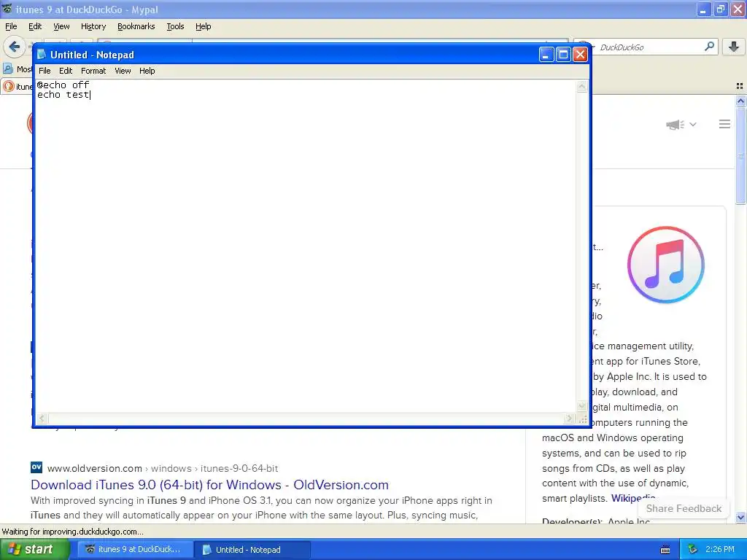This screenshot has height=560, width=747.
Task: Click the megaphone icon on DuckDuckGo page
Action: pyautogui.click(x=675, y=125)
